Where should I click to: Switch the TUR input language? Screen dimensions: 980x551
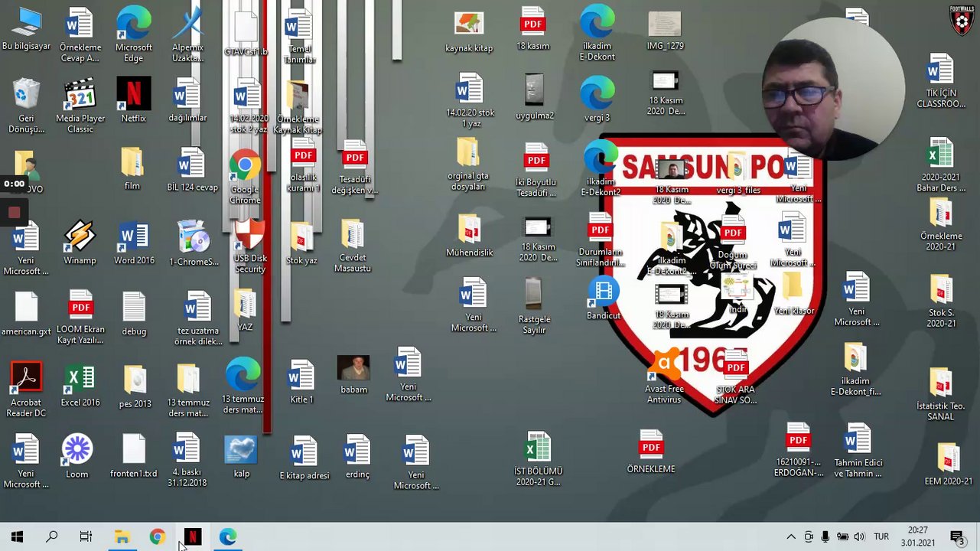[881, 537]
